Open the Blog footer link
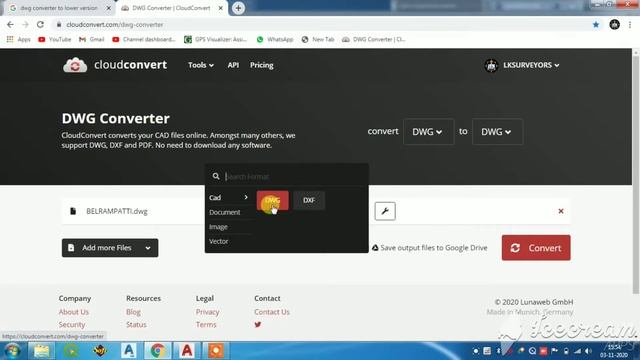 133,312
